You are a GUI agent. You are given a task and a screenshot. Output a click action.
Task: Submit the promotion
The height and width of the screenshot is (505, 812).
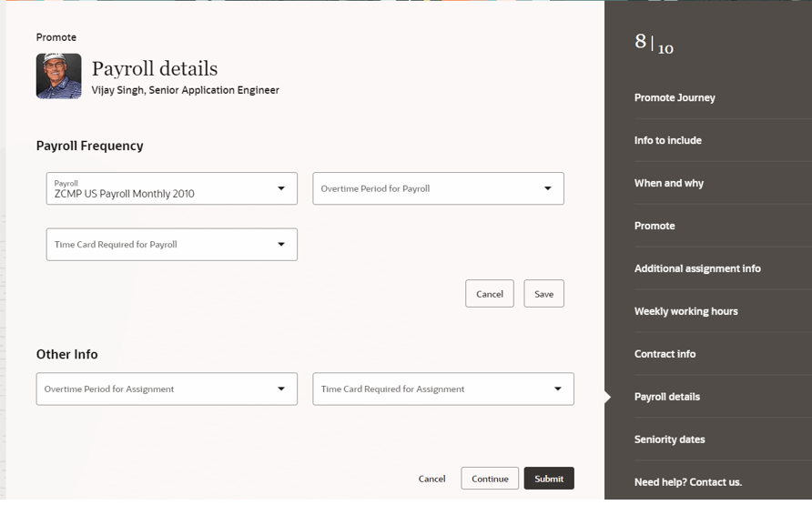click(x=549, y=478)
